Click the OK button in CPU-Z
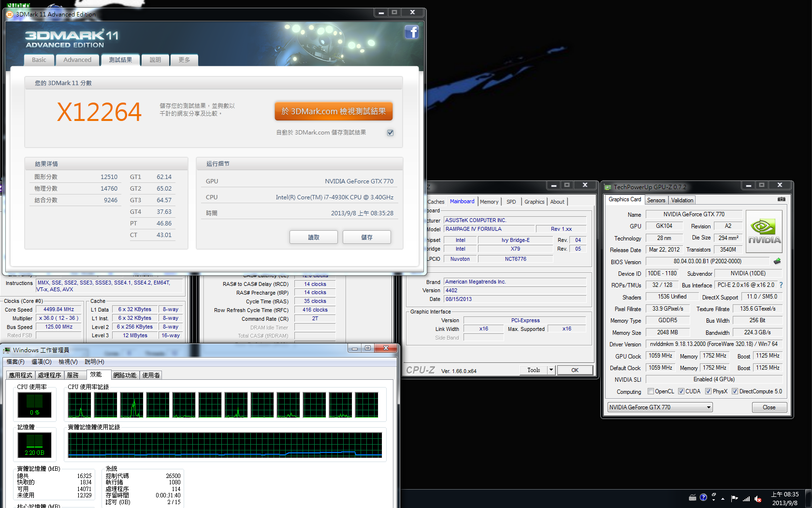 [x=575, y=370]
